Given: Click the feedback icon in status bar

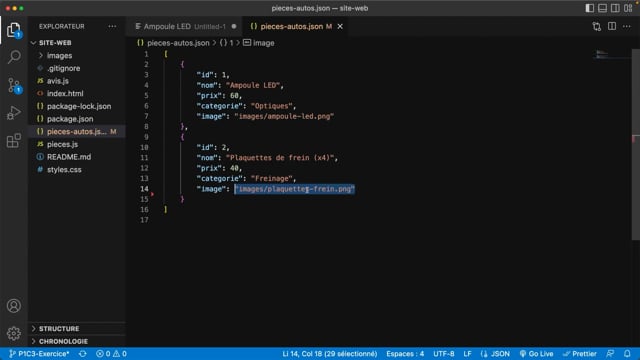Looking at the screenshot, I should click(x=610, y=353).
